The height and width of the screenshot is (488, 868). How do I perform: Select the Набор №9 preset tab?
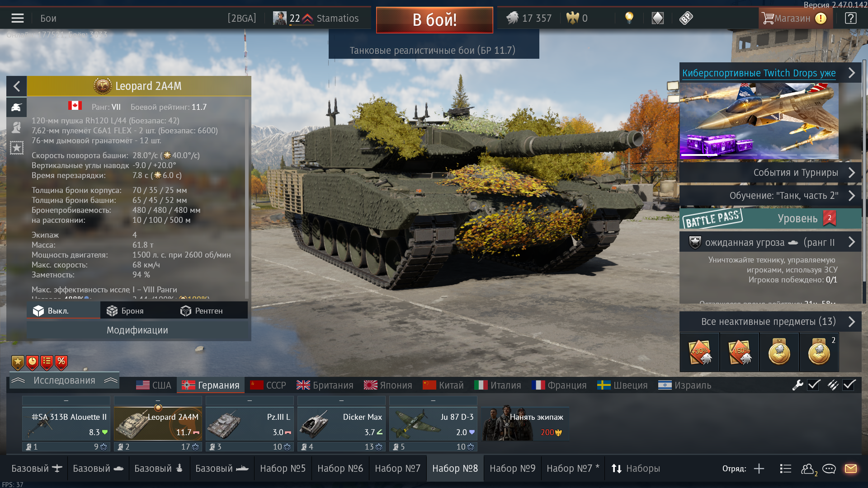point(512,469)
